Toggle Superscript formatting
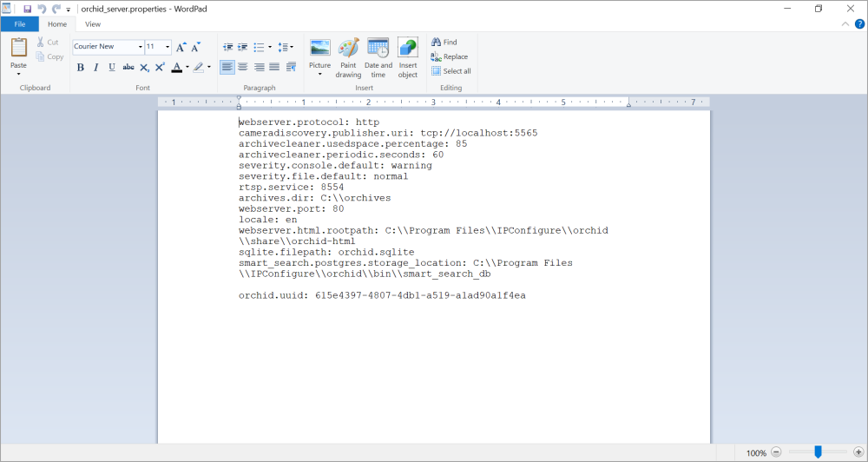The width and height of the screenshot is (868, 462). [160, 67]
